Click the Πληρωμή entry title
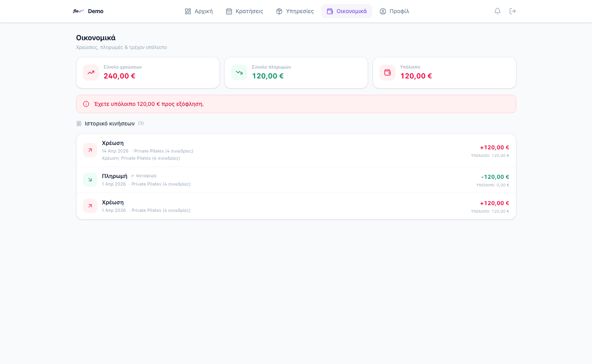Viewport: 592px width, 364px height. tap(115, 176)
